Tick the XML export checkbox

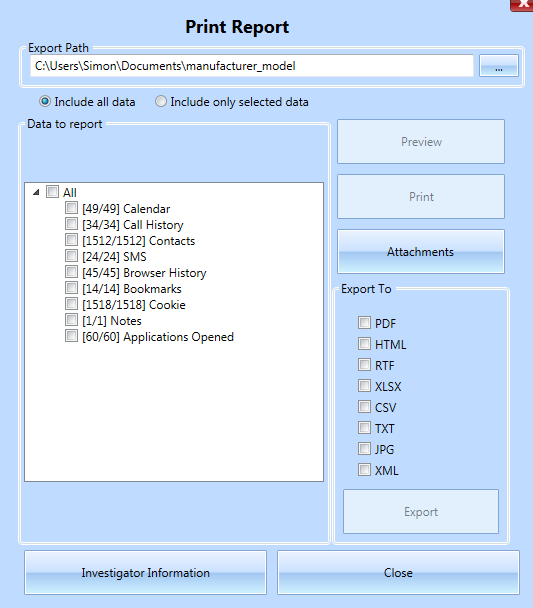point(364,470)
